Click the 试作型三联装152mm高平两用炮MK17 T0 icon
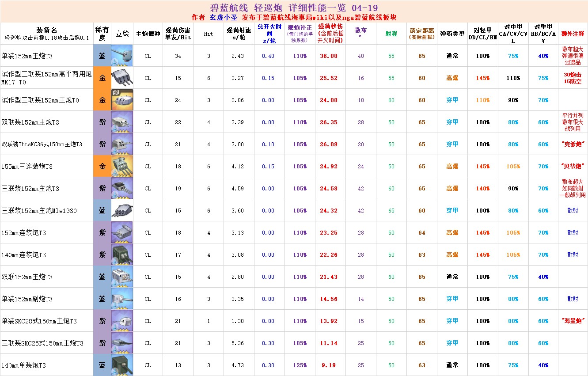588x376 pixels. click(122, 78)
